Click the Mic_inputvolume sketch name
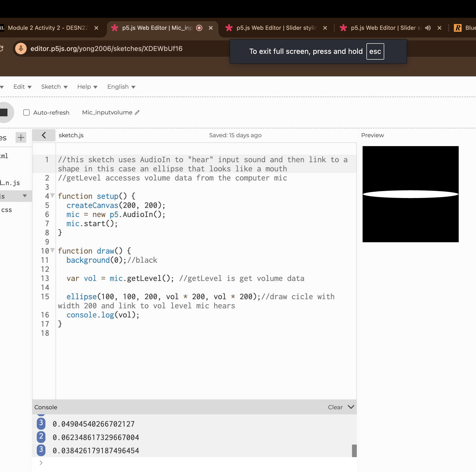 tap(107, 112)
